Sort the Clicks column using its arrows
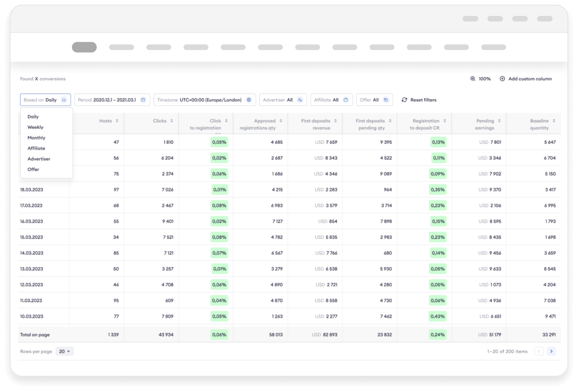 [x=172, y=121]
